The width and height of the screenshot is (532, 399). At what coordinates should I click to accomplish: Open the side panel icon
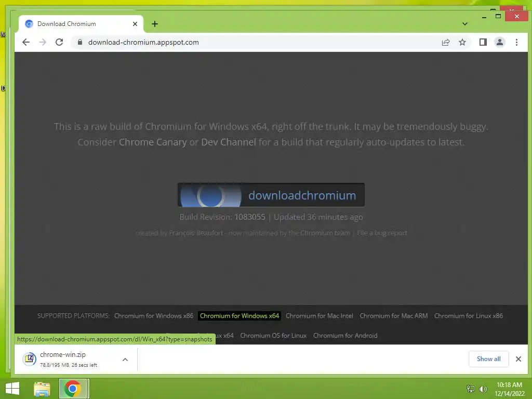(483, 42)
